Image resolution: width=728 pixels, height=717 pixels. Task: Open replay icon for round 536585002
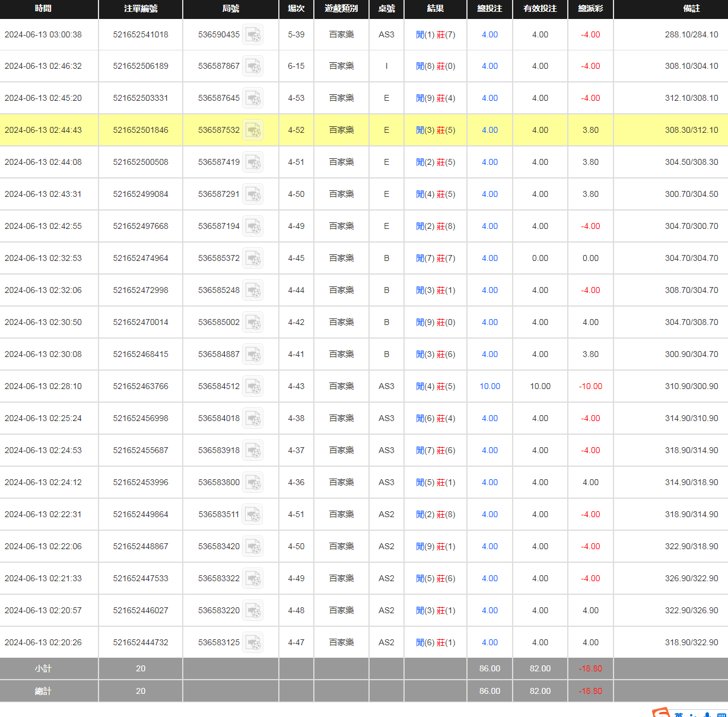pyautogui.click(x=253, y=323)
